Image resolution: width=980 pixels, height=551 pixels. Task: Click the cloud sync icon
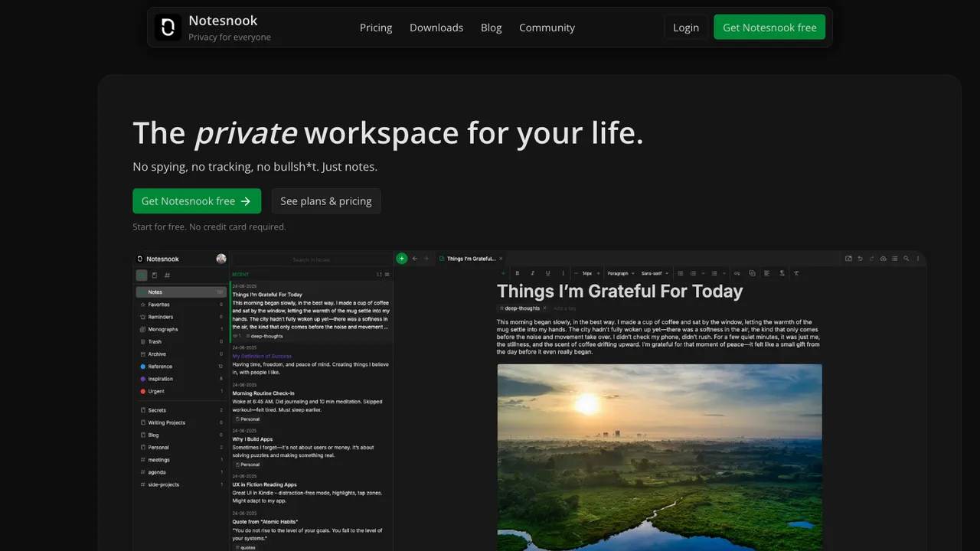(883, 259)
